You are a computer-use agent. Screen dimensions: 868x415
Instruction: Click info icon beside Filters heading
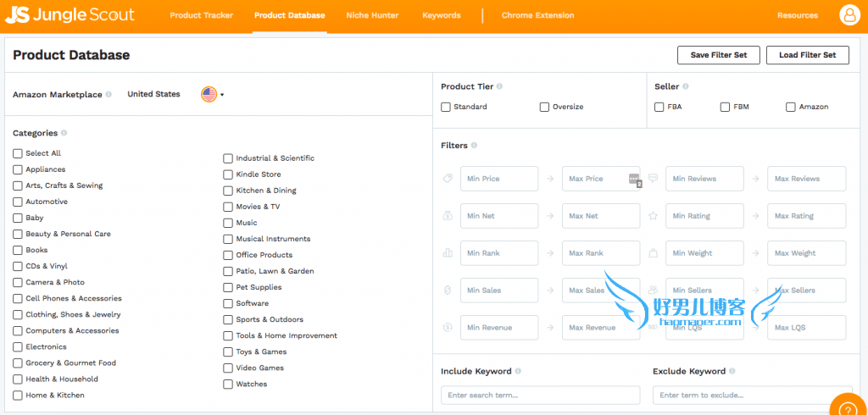(x=474, y=146)
